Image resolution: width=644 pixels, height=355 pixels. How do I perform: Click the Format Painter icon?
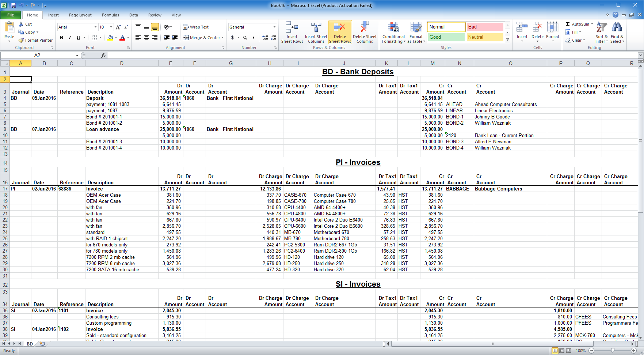click(22, 40)
